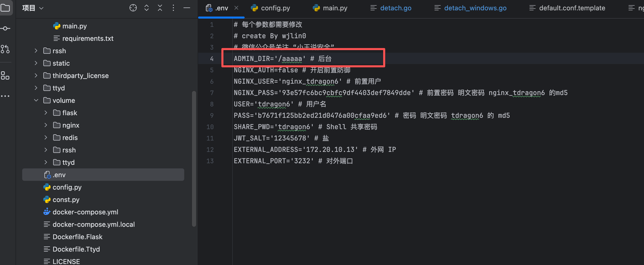644x265 pixels.
Task: Open the Pull Requests tool window icon
Action: tap(5, 49)
